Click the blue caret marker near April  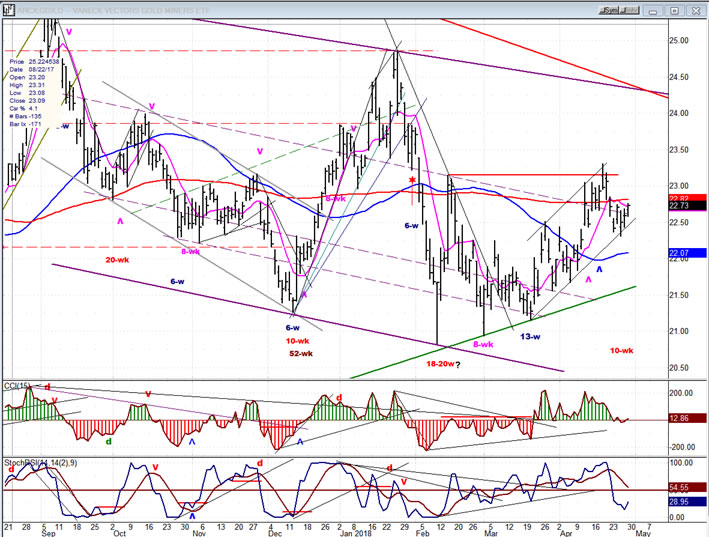pos(600,270)
